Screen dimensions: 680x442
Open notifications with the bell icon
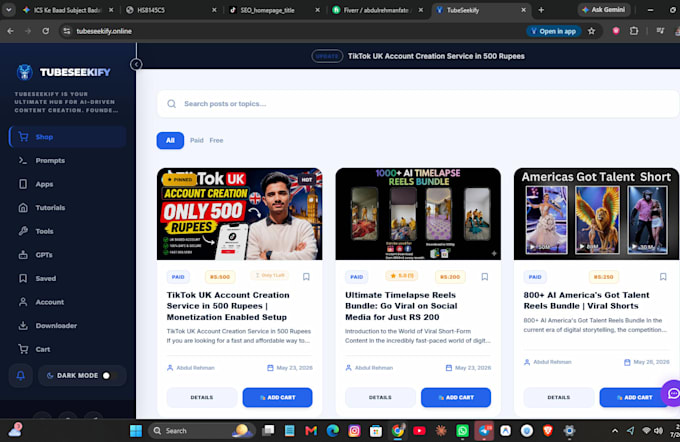pyautogui.click(x=20, y=376)
